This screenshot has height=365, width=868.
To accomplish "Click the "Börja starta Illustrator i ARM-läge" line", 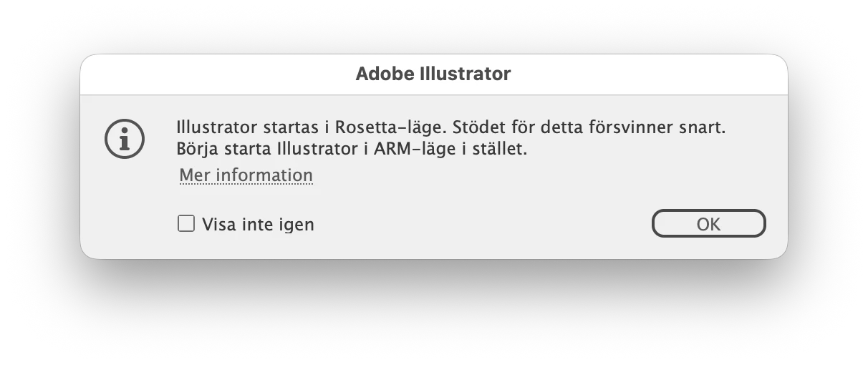I will click(355, 150).
